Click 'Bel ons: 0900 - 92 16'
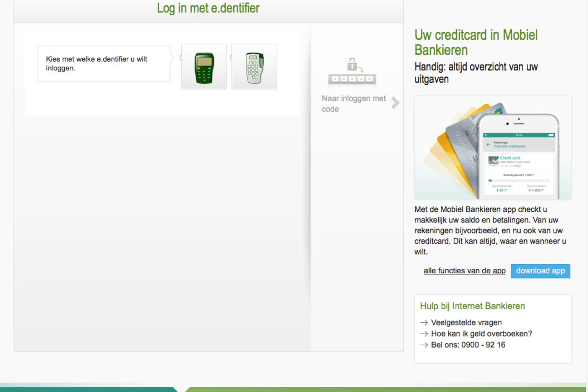This screenshot has height=392, width=588. click(468, 345)
